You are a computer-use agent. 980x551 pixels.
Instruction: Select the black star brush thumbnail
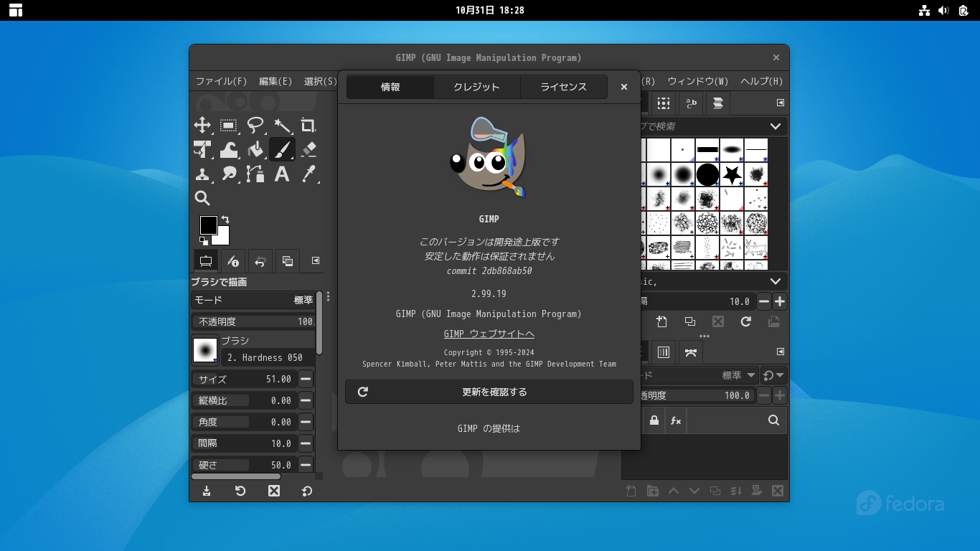point(732,174)
